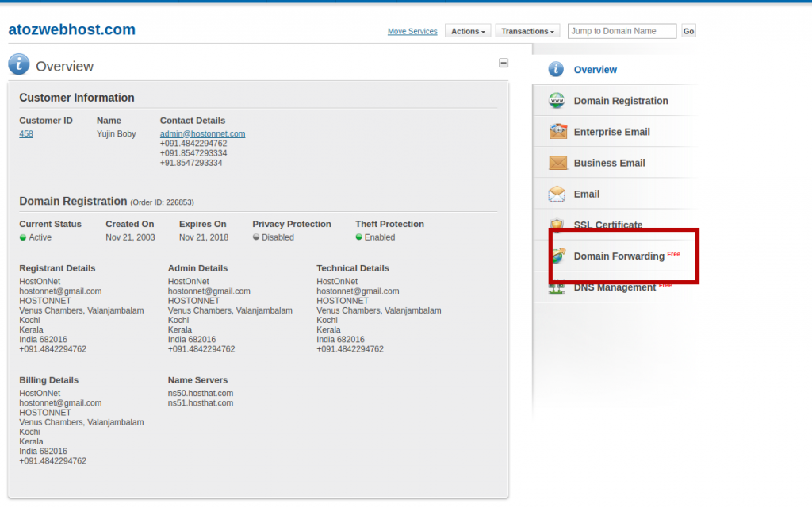Email the admin via admin@hostonnet.com link
The width and height of the screenshot is (812, 508).
click(202, 133)
